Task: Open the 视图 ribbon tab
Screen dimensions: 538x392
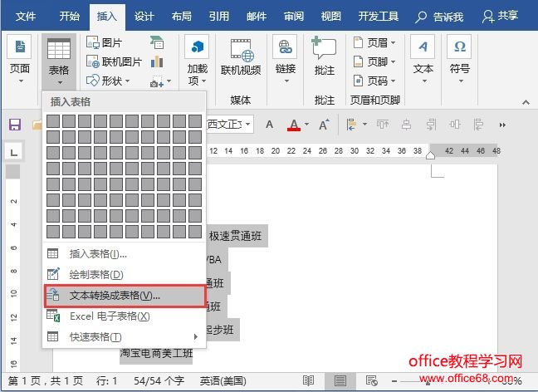Action: point(330,16)
